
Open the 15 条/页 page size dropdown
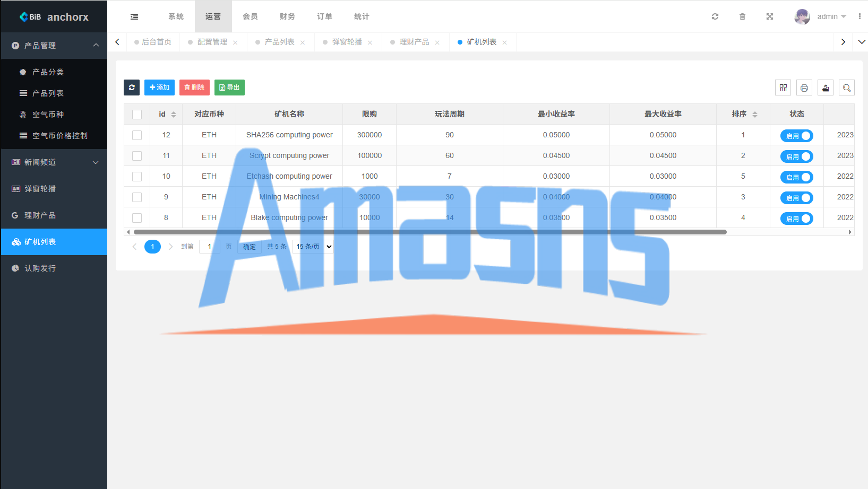coord(313,247)
